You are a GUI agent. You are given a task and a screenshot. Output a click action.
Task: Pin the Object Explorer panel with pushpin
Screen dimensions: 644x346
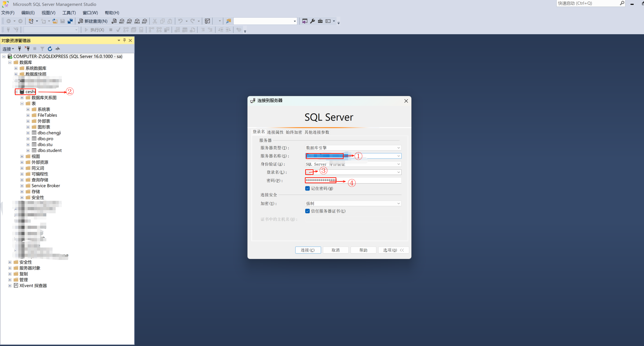click(124, 40)
